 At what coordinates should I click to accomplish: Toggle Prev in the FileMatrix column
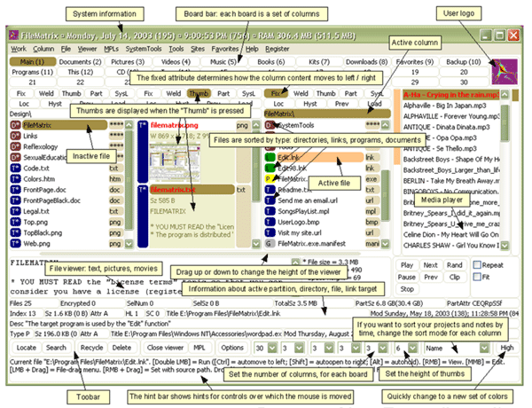(341, 104)
